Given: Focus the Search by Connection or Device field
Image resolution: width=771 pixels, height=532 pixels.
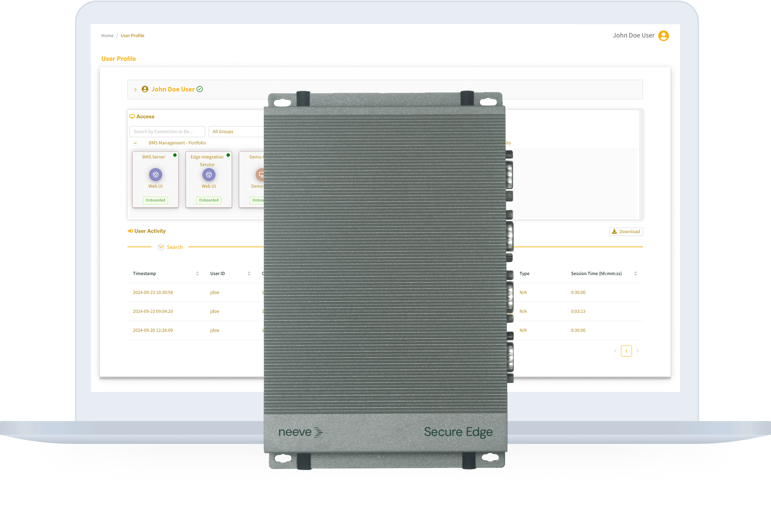Looking at the screenshot, I should [x=167, y=132].
